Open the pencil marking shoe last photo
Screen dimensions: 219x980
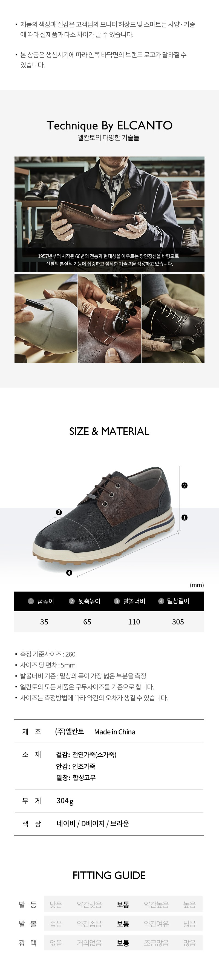pyautogui.click(x=46, y=319)
